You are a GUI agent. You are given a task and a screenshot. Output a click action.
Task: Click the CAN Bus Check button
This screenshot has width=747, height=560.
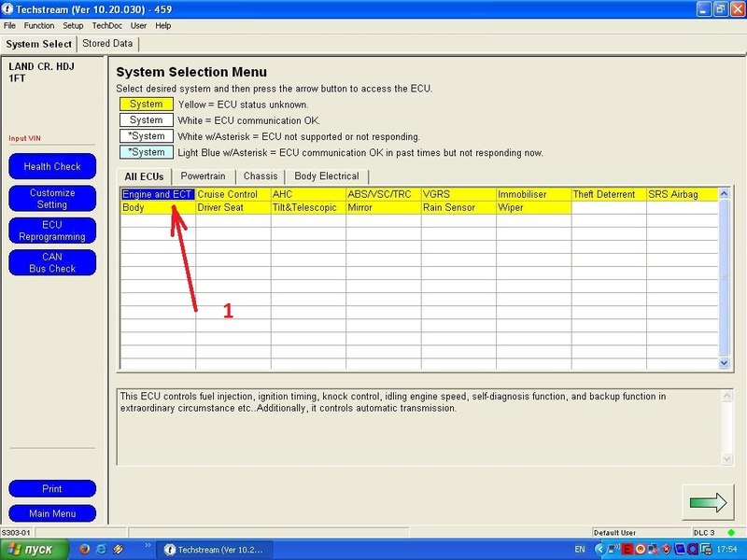tap(52, 262)
